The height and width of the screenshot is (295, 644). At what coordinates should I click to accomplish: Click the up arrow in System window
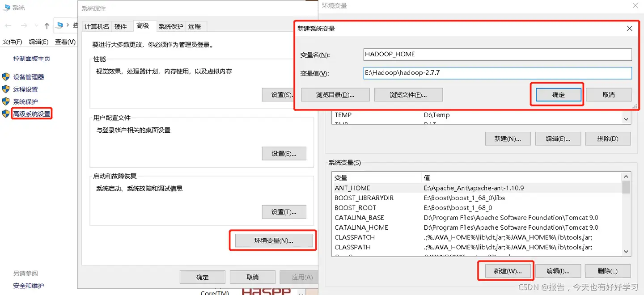tap(47, 26)
